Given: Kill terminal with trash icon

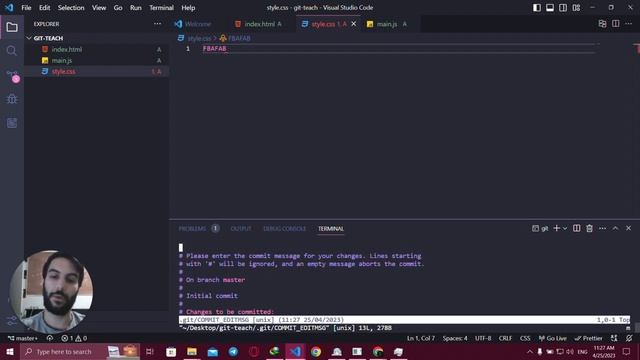Looking at the screenshot, I should 589,228.
